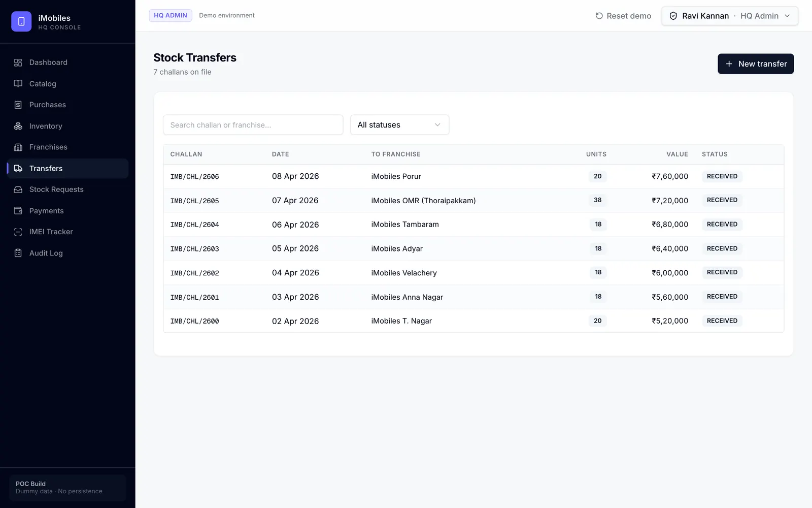The image size is (812, 508).
Task: Click the VALUE column header
Action: (x=678, y=154)
